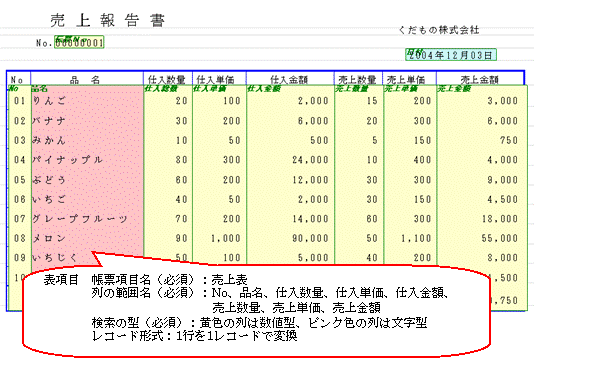This screenshot has height=378, width=604.
Task: Select the グレープフルーツ product name cell
Action: pyautogui.click(x=80, y=219)
